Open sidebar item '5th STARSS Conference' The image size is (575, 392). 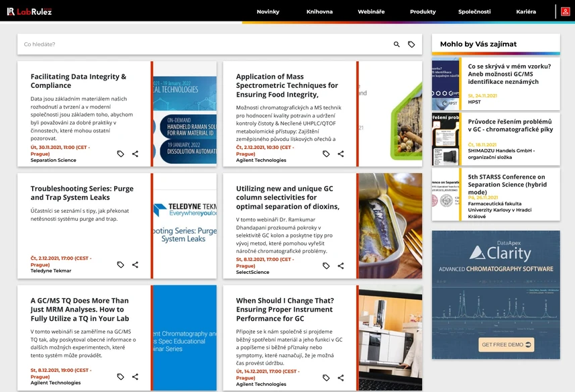507,185
